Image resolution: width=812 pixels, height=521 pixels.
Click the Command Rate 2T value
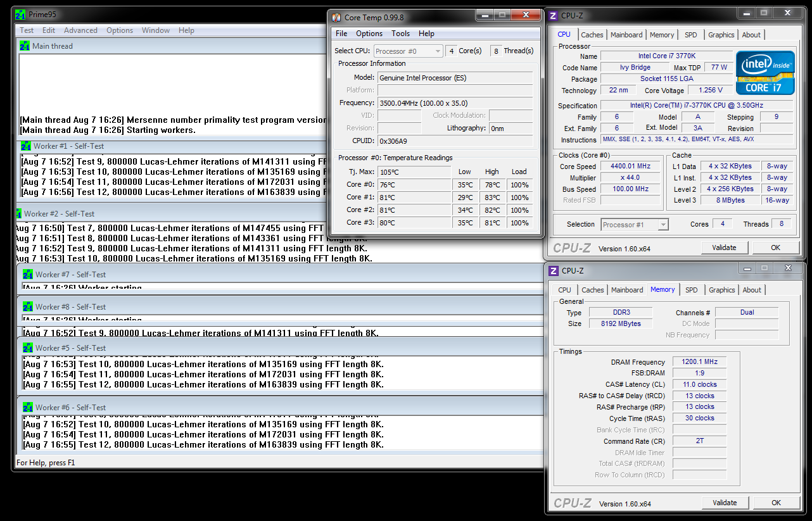point(699,441)
